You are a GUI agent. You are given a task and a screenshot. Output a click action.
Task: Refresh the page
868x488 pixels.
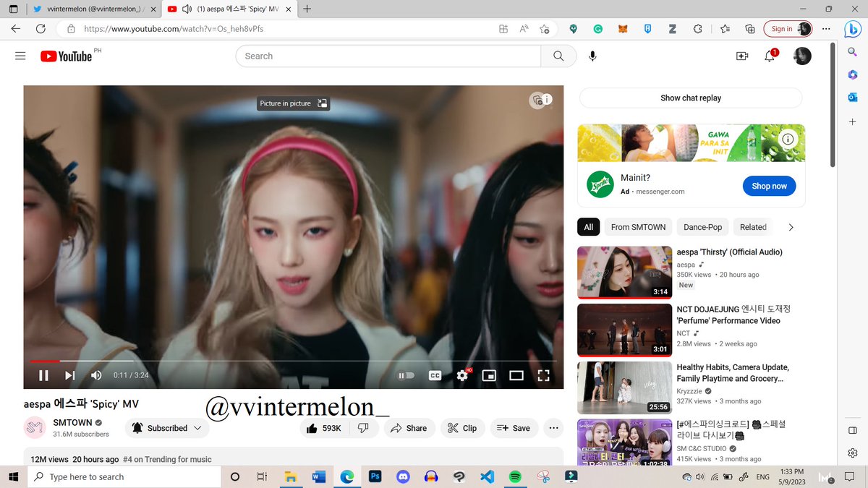click(x=41, y=29)
